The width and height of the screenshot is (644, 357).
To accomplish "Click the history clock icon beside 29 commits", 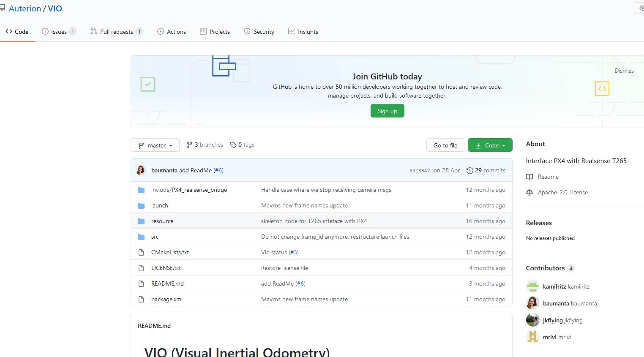I will click(x=469, y=171).
